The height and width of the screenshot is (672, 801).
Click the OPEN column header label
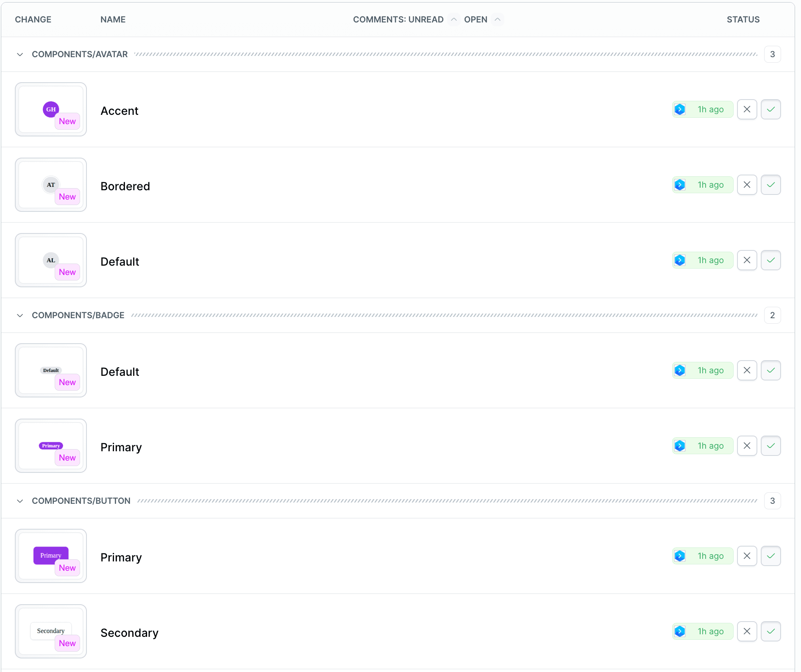(x=476, y=19)
